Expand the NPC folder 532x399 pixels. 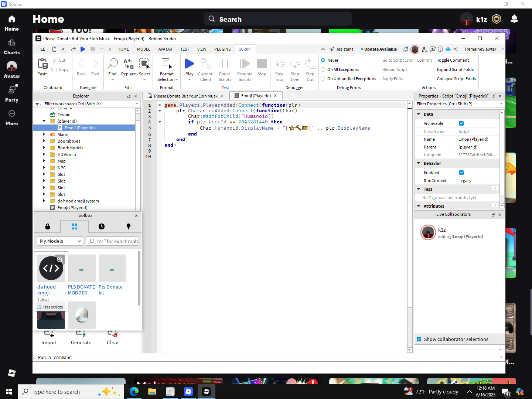pos(44,168)
